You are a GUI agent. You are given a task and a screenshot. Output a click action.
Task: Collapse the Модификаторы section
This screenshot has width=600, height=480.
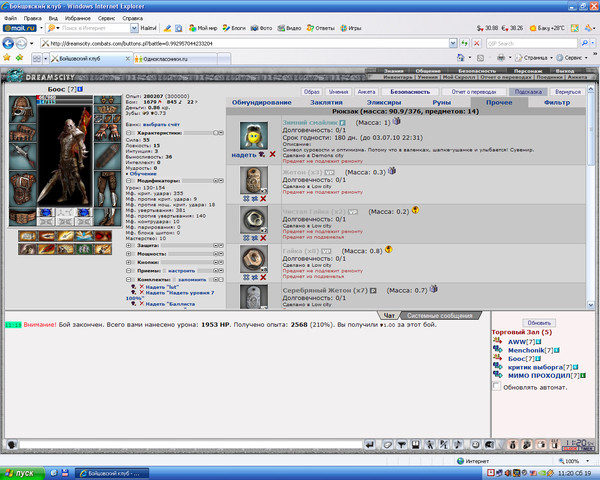click(x=129, y=181)
